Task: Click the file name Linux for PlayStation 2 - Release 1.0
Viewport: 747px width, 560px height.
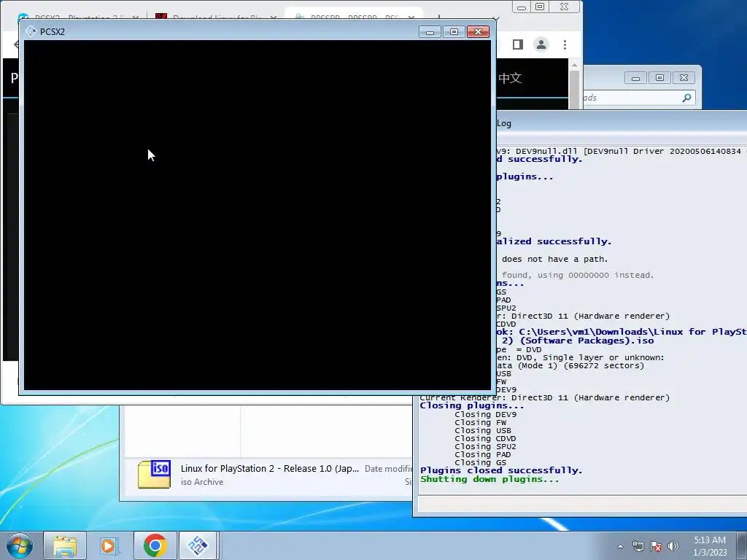Action: pos(270,469)
